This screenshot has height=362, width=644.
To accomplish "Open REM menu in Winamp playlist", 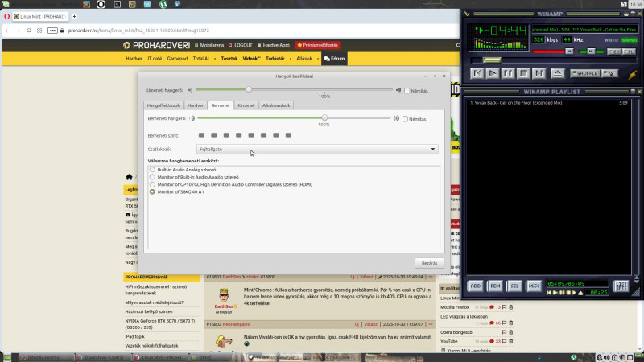I will [495, 286].
